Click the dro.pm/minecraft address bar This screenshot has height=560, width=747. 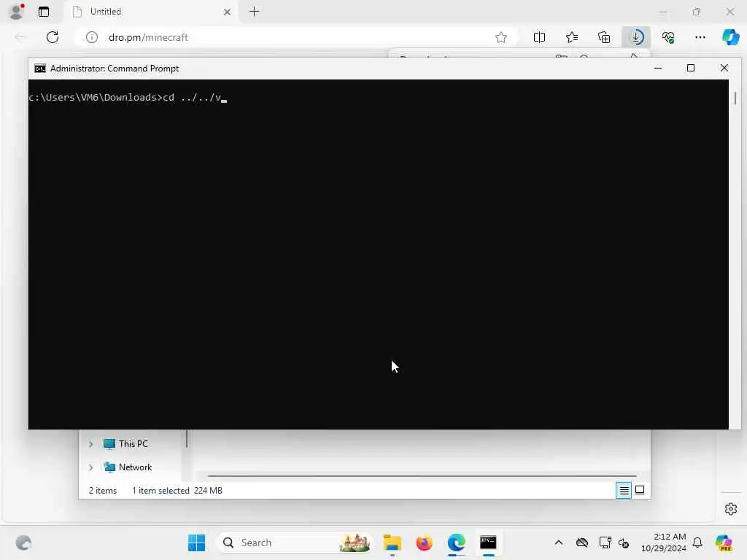(295, 37)
